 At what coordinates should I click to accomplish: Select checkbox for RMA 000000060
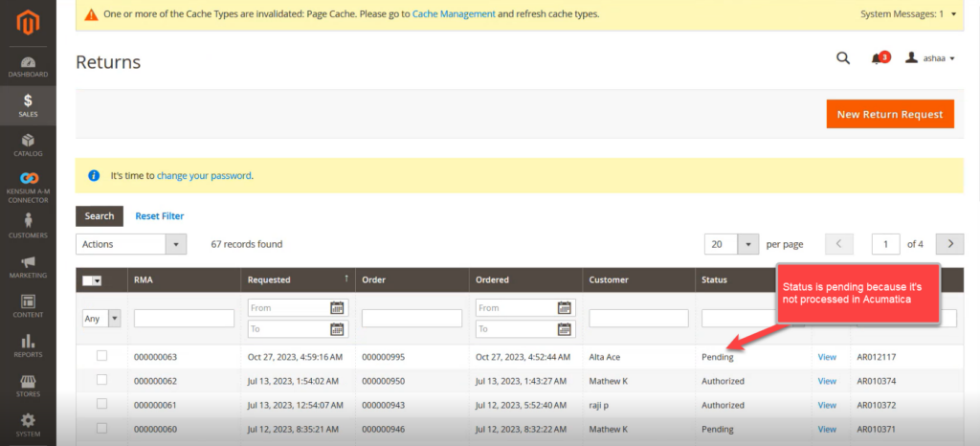click(x=101, y=429)
